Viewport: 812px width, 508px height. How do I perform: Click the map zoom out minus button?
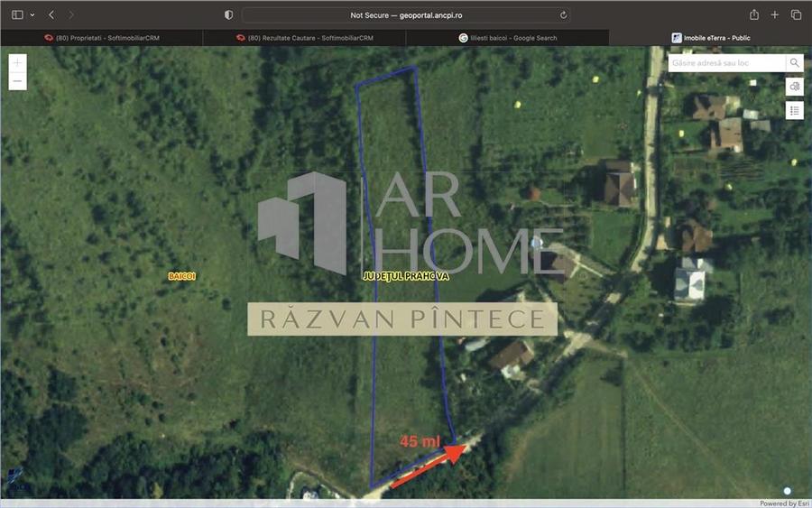pos(17,82)
